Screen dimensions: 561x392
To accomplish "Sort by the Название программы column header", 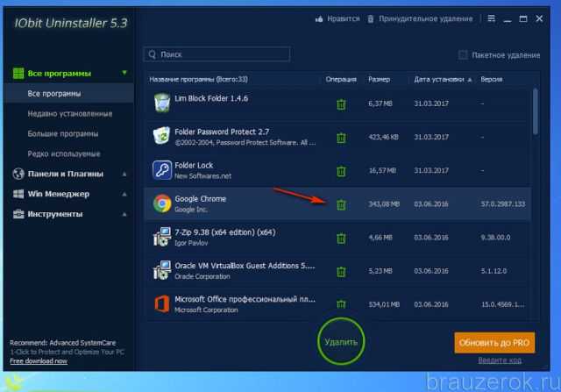I will pos(199,79).
